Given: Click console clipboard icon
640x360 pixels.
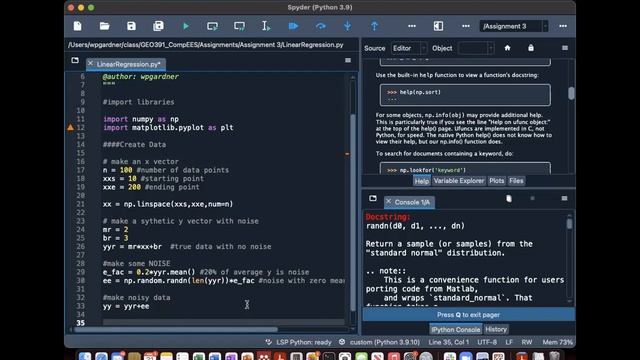Looking at the screenshot, I should point(509,198).
